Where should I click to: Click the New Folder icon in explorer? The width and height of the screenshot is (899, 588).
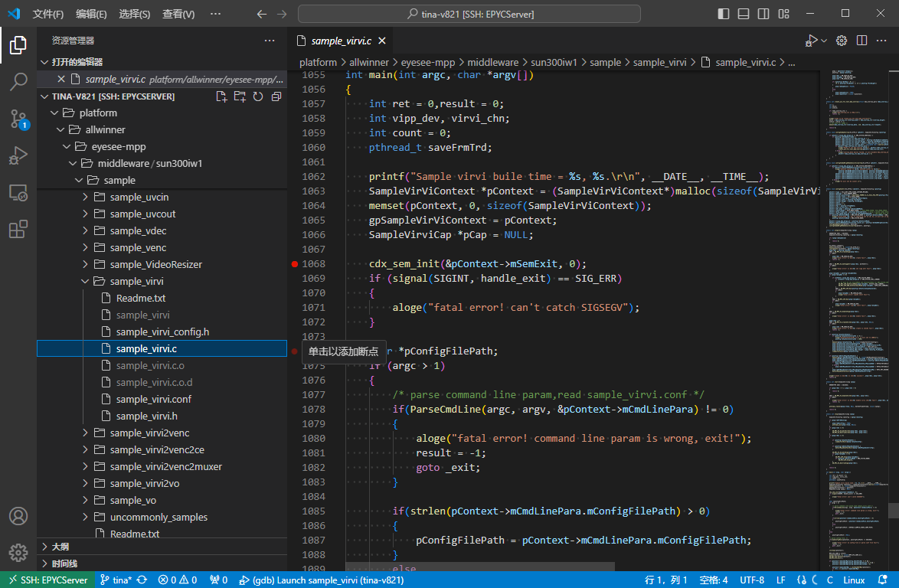240,96
